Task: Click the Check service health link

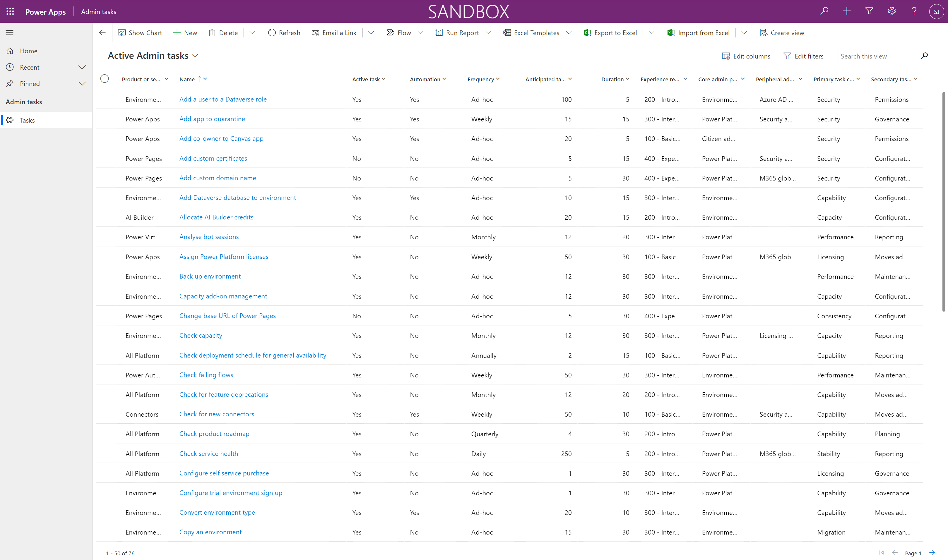Action: coord(208,453)
